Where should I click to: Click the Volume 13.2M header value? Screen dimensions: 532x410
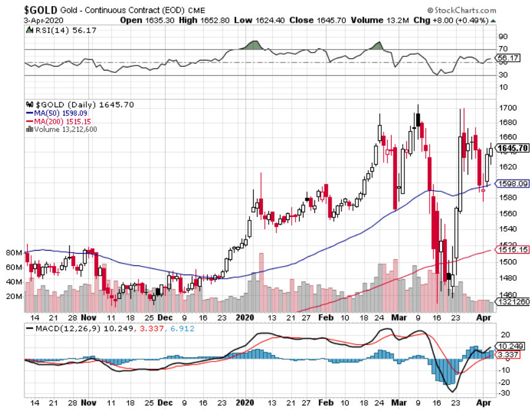pyautogui.click(x=379, y=20)
